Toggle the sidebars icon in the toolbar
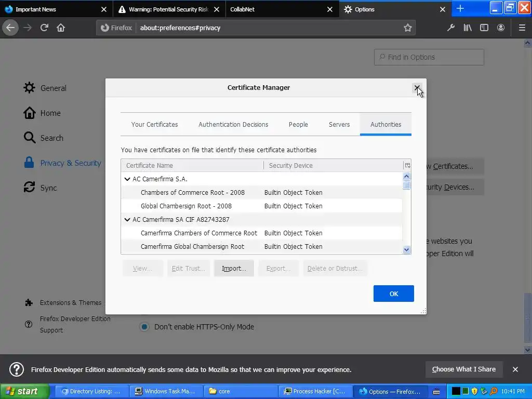Viewport: 532px width, 399px height. point(484,28)
